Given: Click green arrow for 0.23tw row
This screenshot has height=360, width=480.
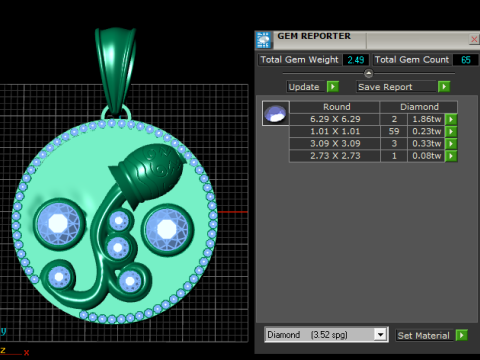Looking at the screenshot, I should pyautogui.click(x=451, y=132).
